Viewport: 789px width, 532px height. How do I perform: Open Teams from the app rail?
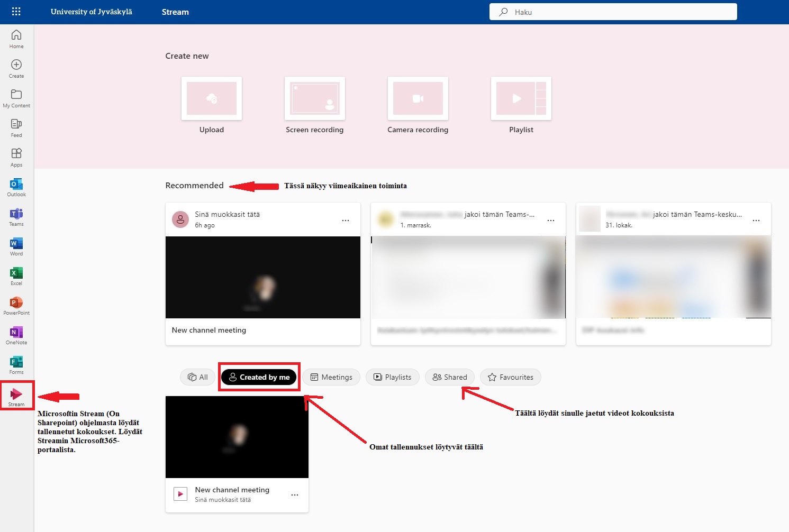point(16,216)
